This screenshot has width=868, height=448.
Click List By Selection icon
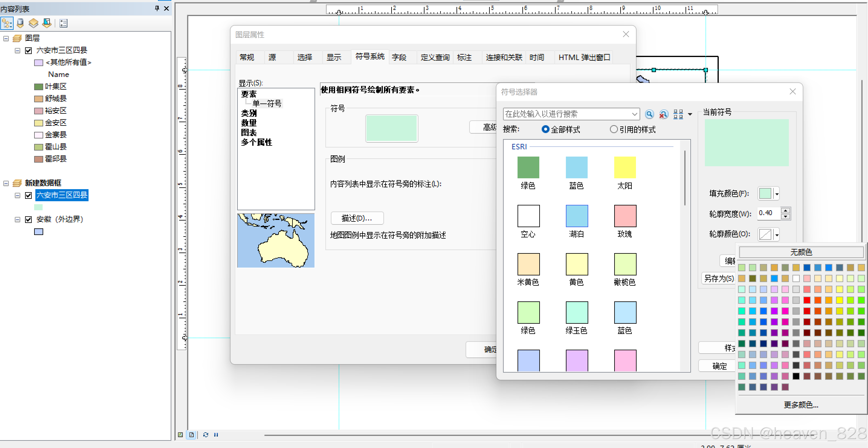(x=47, y=23)
